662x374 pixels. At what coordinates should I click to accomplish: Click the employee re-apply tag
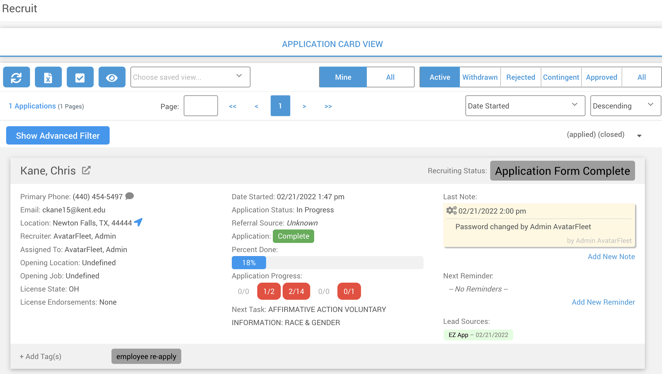pyautogui.click(x=146, y=356)
